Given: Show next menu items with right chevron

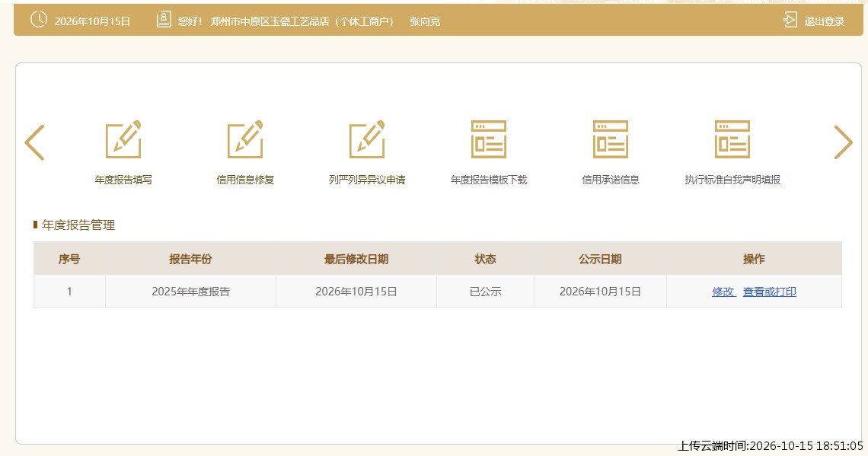Looking at the screenshot, I should pos(843,142).
